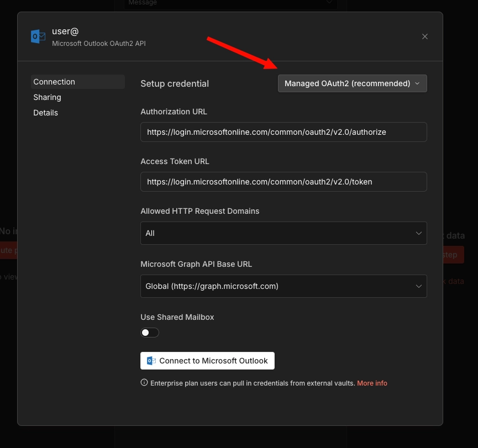Click inside the Authorization URL field

[x=283, y=132]
